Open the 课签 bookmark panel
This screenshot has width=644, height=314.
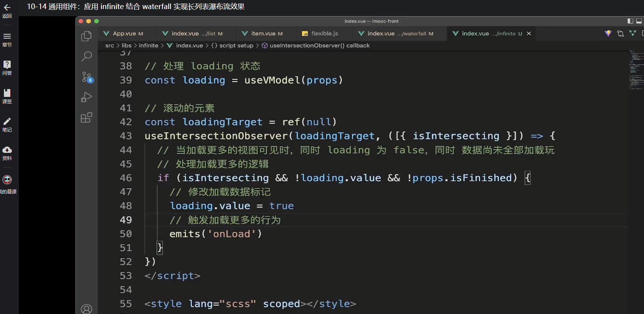pos(7,97)
